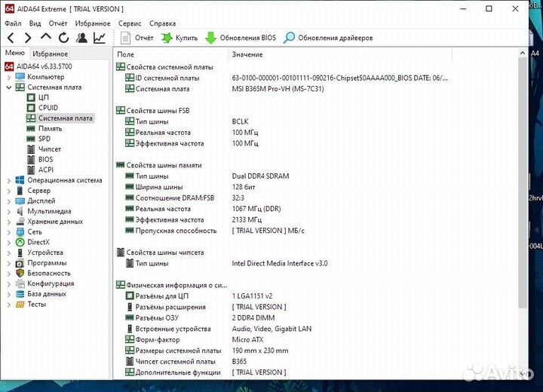Click the scrollbar down arrow in details pane
Viewport: 543px width, 392px height.
click(523, 373)
